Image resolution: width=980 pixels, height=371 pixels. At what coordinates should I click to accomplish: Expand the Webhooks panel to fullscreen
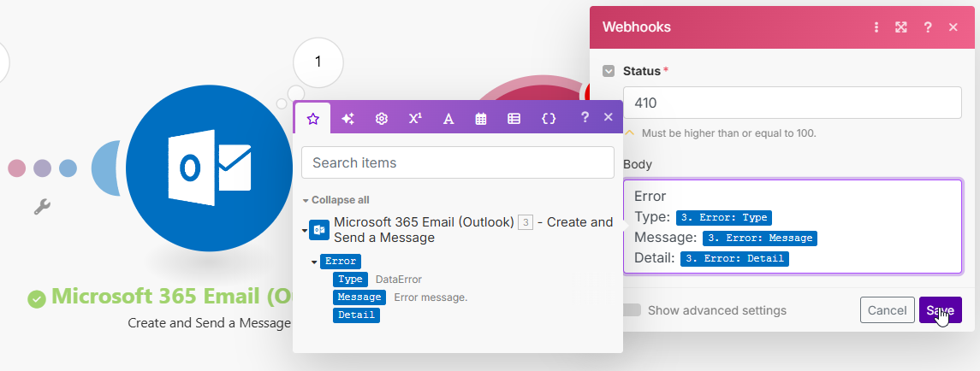[901, 27]
